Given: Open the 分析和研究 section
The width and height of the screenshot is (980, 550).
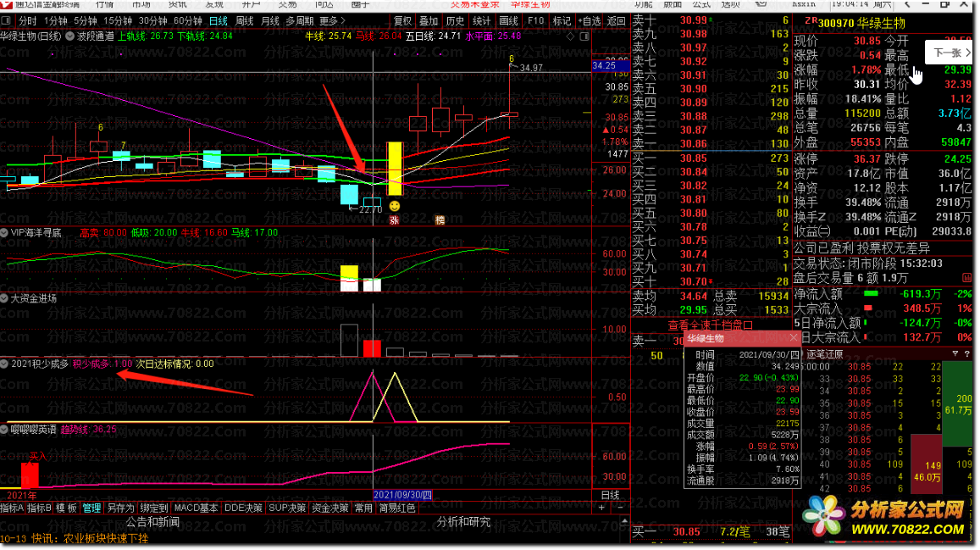Looking at the screenshot, I should pos(463,522).
